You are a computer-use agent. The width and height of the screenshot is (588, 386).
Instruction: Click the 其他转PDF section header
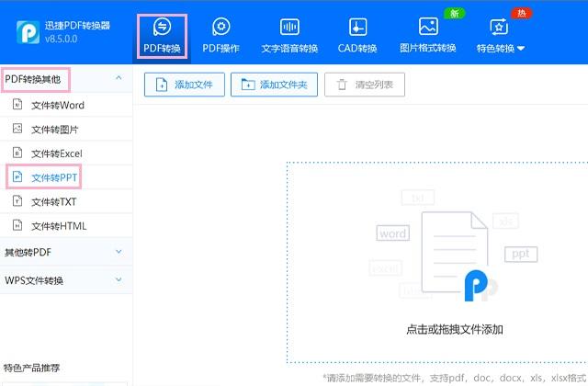[66, 252]
